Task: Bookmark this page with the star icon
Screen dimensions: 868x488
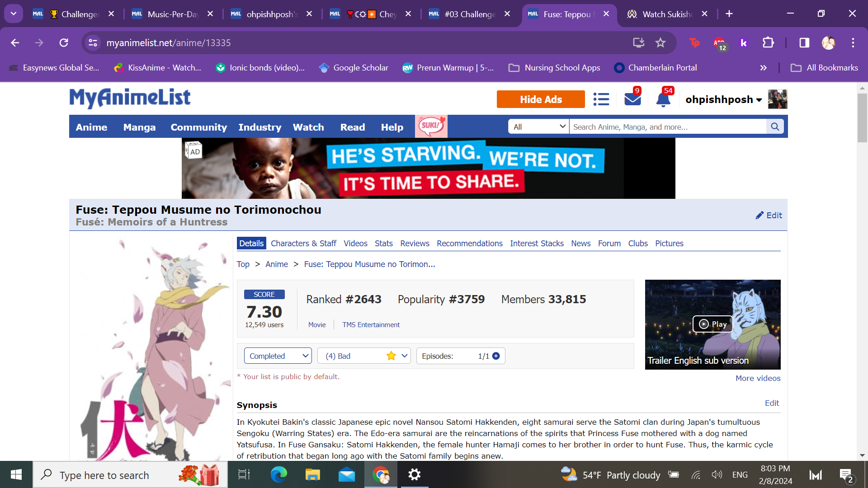Action: 660,43
